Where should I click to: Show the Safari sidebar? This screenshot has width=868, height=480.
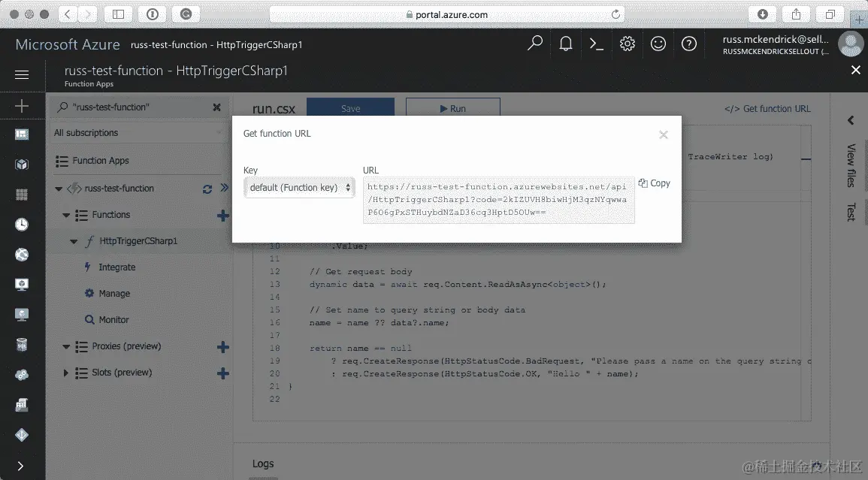(x=119, y=14)
